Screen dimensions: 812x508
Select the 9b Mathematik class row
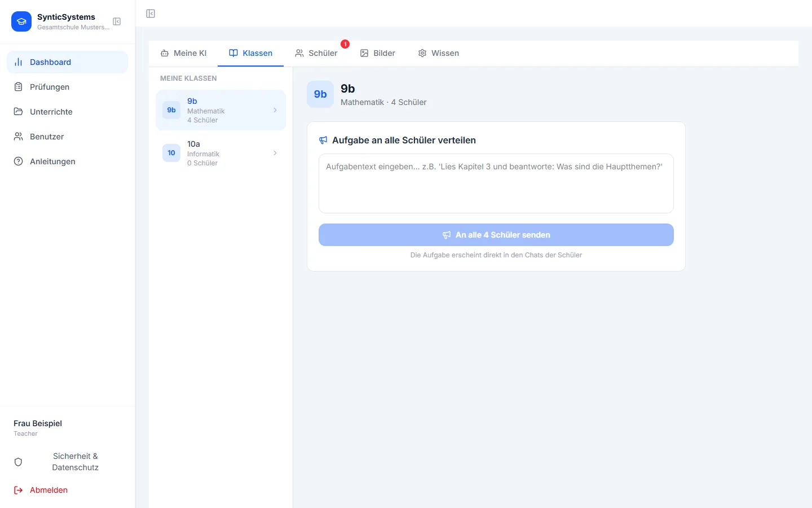(x=221, y=110)
